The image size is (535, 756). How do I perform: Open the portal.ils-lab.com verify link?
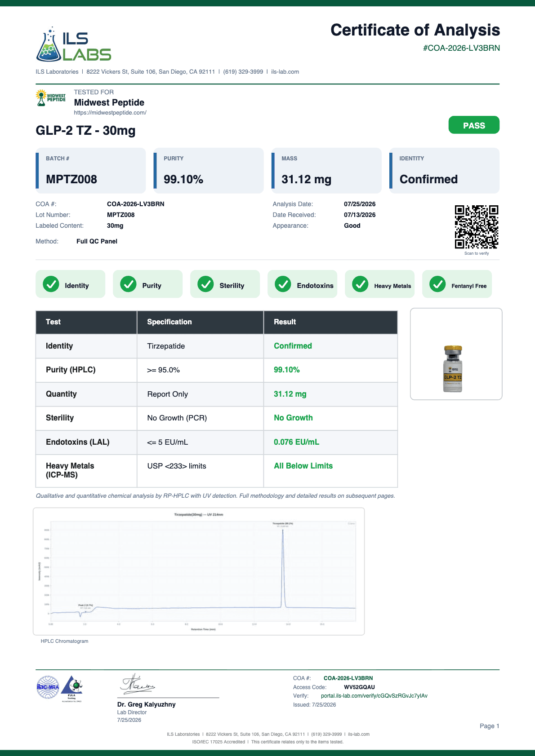[374, 696]
